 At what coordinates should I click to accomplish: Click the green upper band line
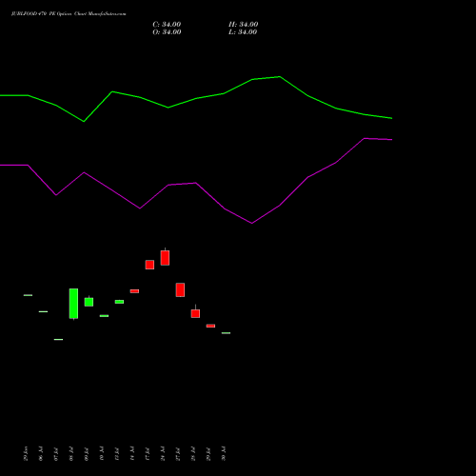point(196,98)
